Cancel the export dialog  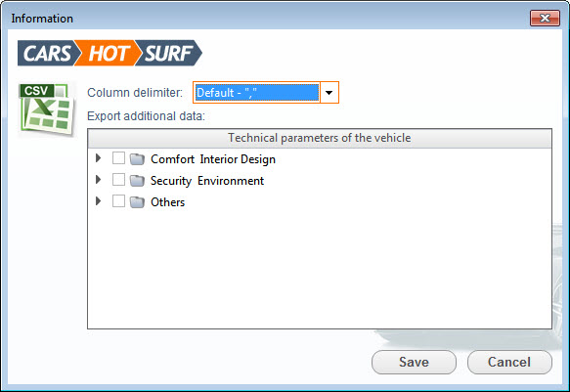point(509,362)
